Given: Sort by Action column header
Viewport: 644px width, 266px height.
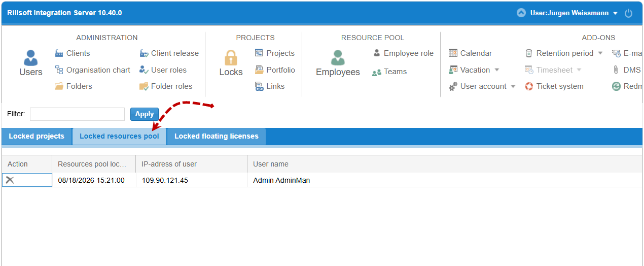Looking at the screenshot, I should coord(27,164).
